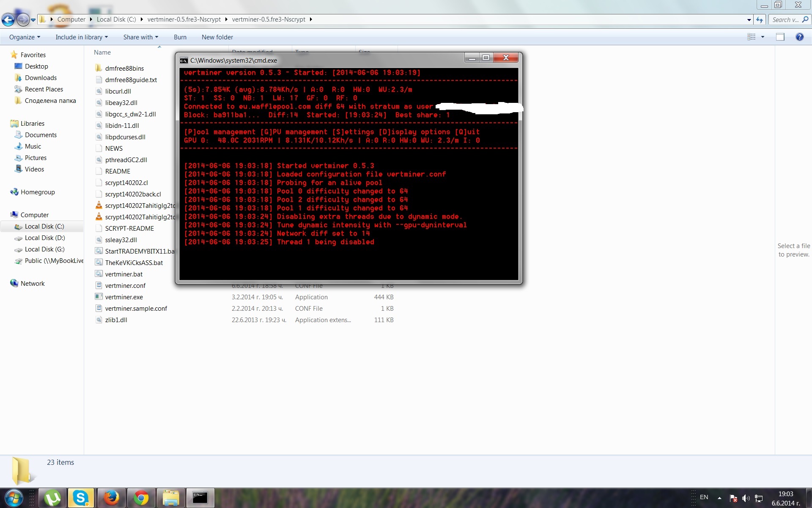The width and height of the screenshot is (812, 508).
Task: Select the vertminer.bat file icon
Action: (99, 274)
